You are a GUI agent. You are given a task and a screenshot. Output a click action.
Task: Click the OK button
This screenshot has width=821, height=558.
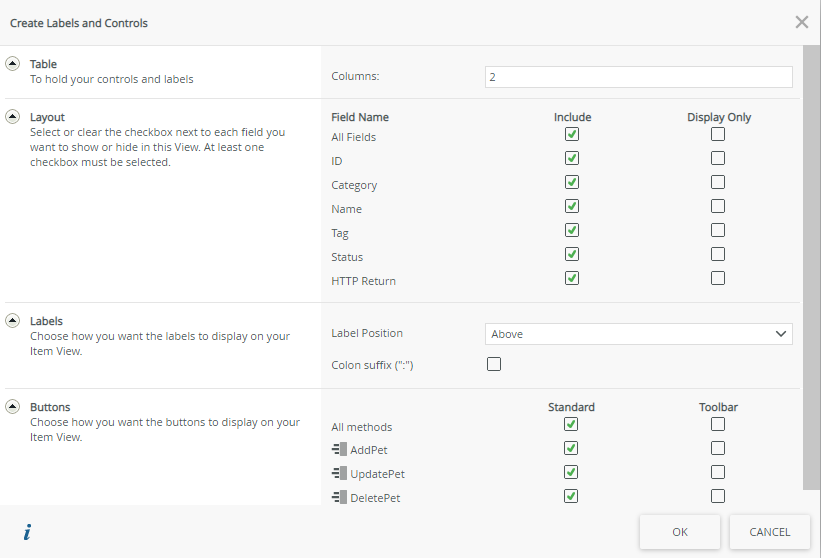click(x=680, y=532)
